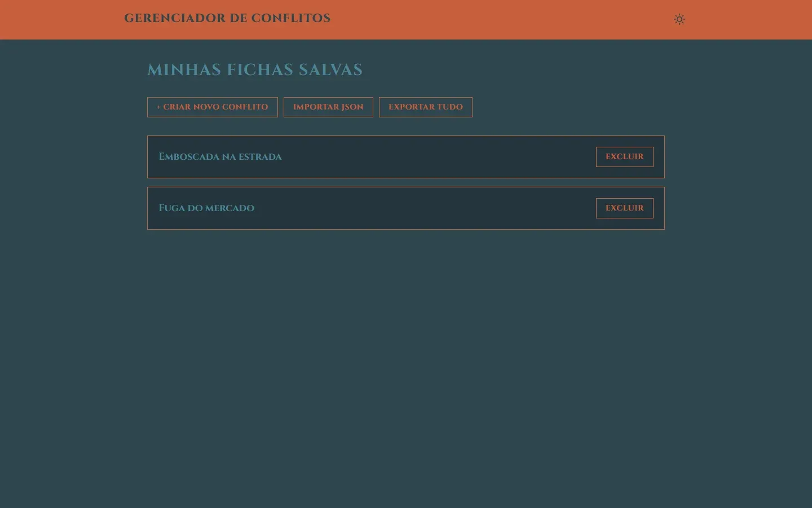Open the Emboscada na estrada sheet
The width and height of the screenshot is (812, 508).
tap(220, 157)
